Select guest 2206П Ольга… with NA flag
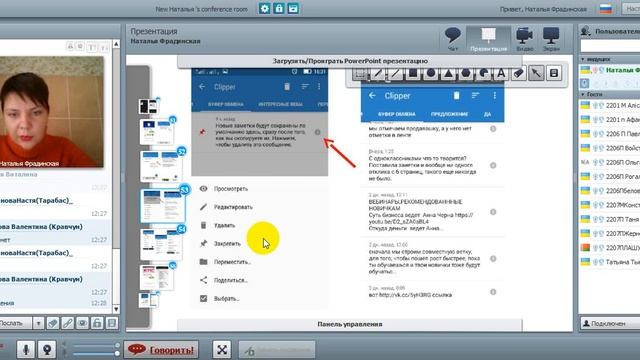Viewport: 640px width, 360px height. [610, 162]
